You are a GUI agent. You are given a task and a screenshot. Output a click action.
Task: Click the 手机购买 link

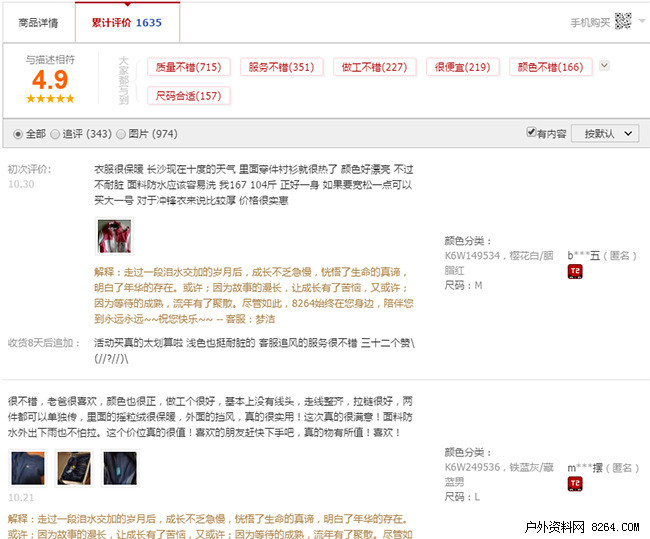[x=590, y=22]
